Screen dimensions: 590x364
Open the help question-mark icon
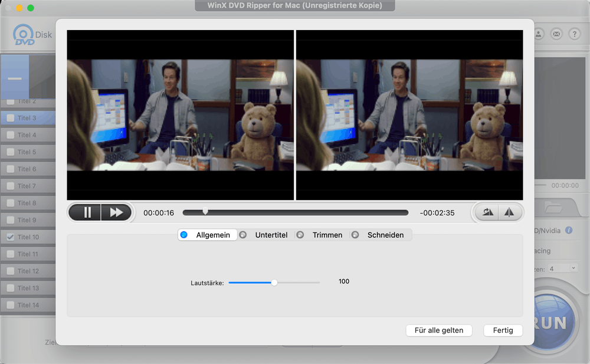coord(574,34)
